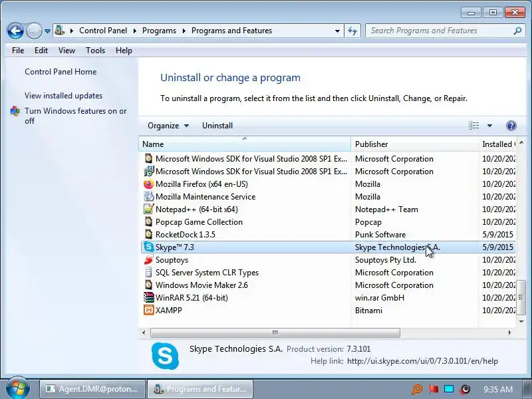Click the vertical scrollbar down arrow

521,321
